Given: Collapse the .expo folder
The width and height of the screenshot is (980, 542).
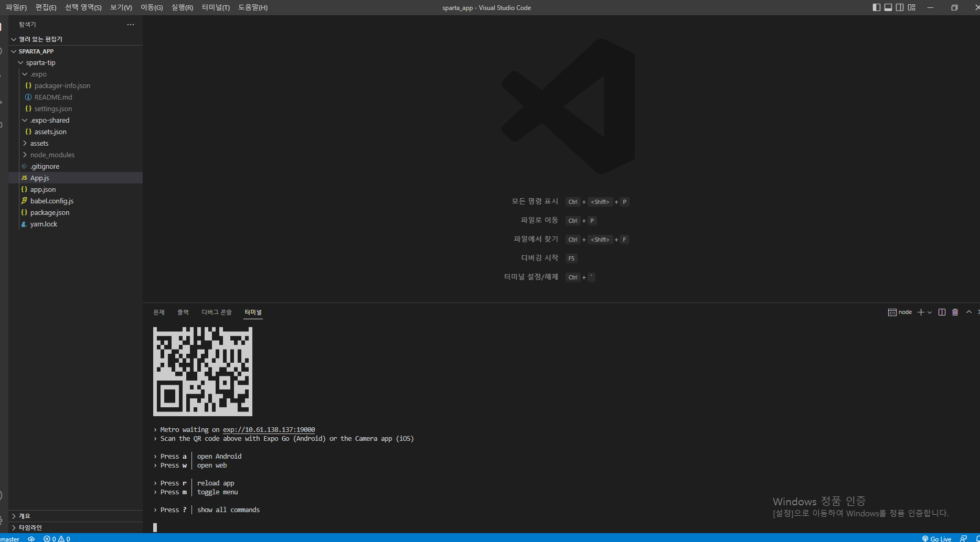Looking at the screenshot, I should (x=76, y=74).
